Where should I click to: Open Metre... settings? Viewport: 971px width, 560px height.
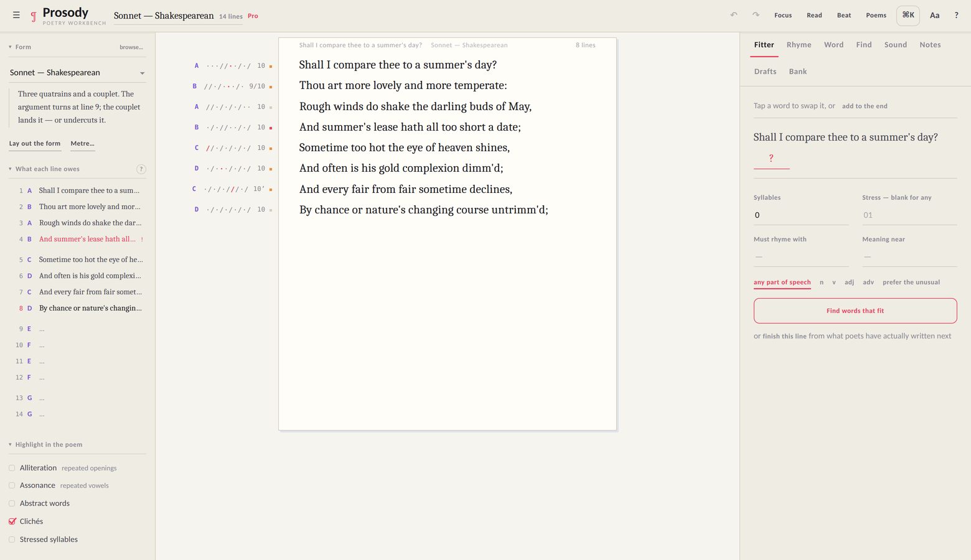[82, 144]
